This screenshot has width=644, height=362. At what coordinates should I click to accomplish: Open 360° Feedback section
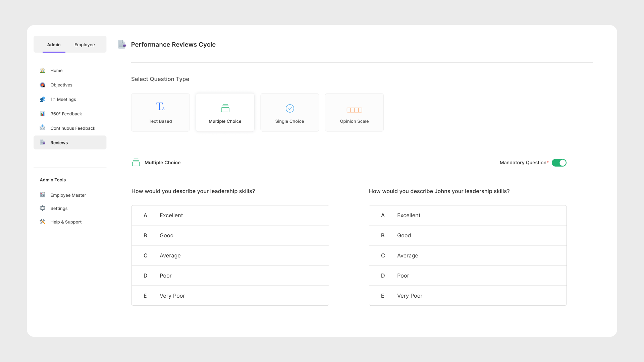(x=70, y=114)
